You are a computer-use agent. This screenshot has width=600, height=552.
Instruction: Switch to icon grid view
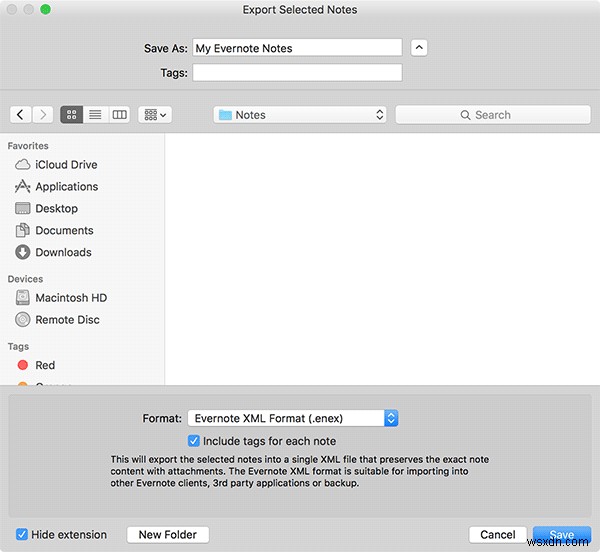tap(72, 115)
